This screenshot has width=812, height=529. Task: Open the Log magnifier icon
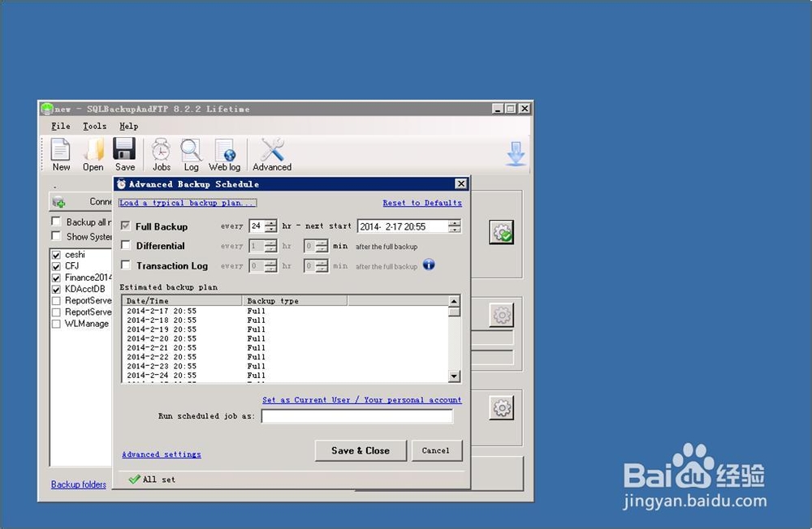(x=191, y=150)
